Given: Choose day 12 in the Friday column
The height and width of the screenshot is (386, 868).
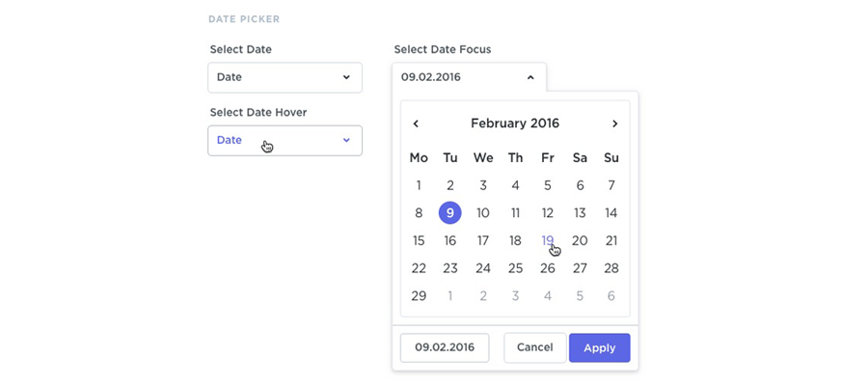Looking at the screenshot, I should point(547,213).
